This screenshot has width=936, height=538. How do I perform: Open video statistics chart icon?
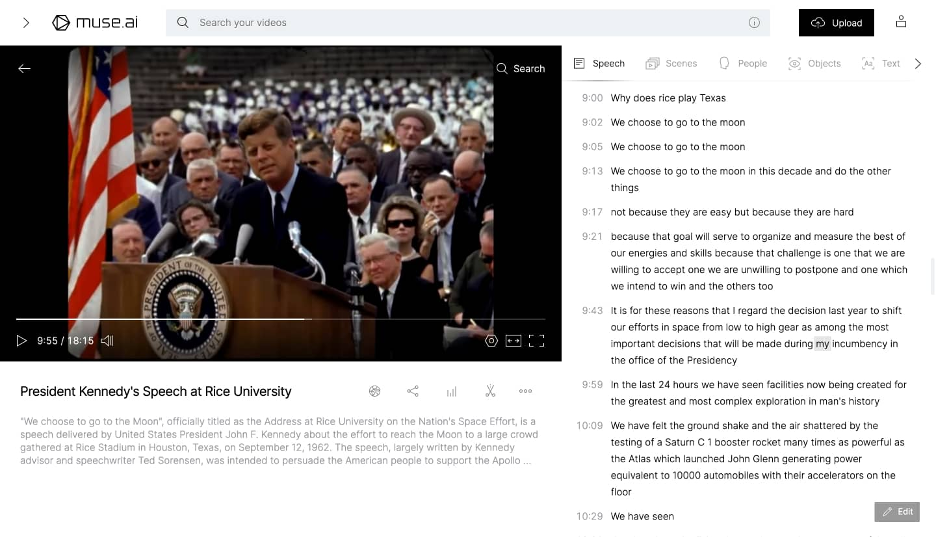tap(451, 391)
